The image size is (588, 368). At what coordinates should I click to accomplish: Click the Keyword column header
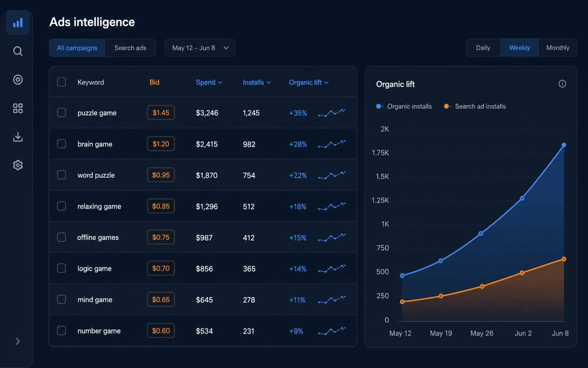click(x=91, y=82)
